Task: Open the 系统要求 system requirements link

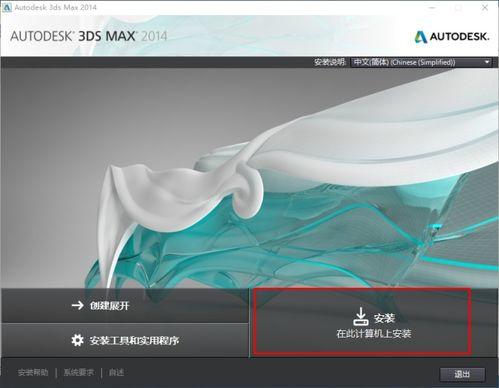Action: 79,372
